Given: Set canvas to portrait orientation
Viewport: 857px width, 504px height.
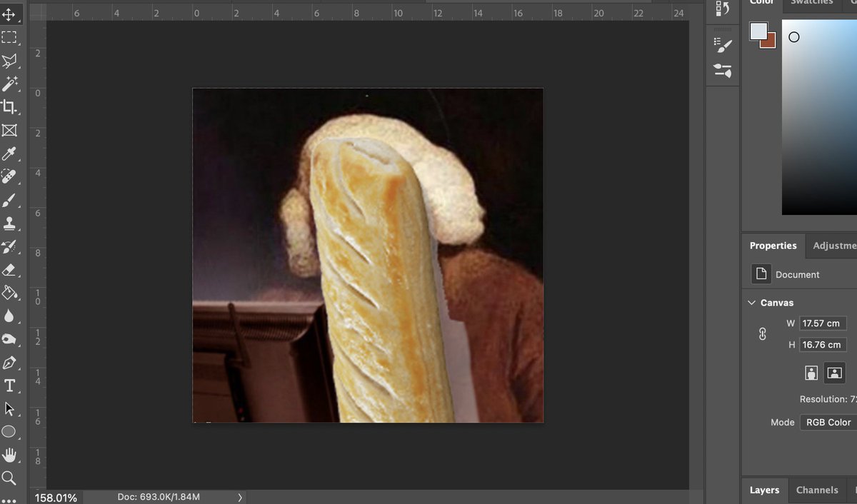Looking at the screenshot, I should pos(811,372).
